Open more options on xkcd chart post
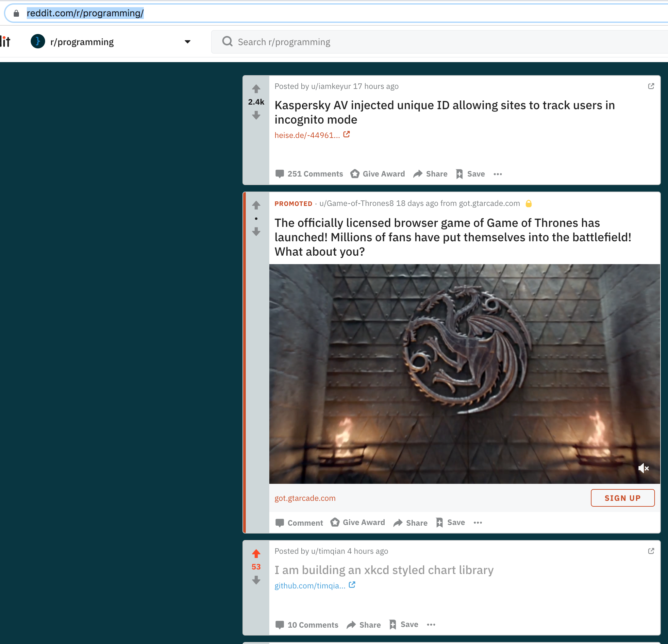This screenshot has width=668, height=644. [x=431, y=625]
